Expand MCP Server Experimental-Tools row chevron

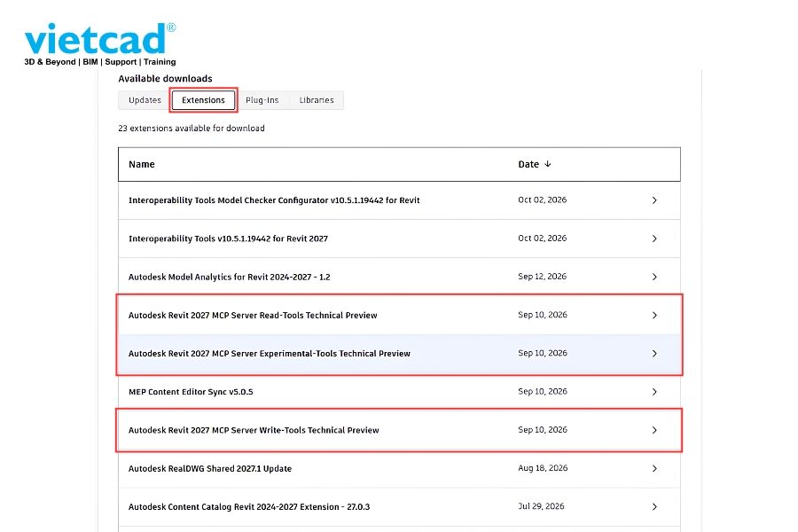pyautogui.click(x=654, y=353)
